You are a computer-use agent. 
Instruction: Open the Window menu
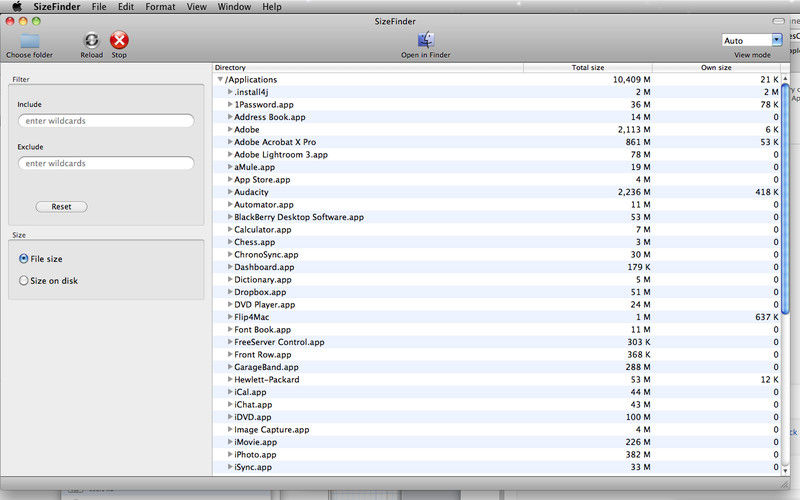(234, 7)
